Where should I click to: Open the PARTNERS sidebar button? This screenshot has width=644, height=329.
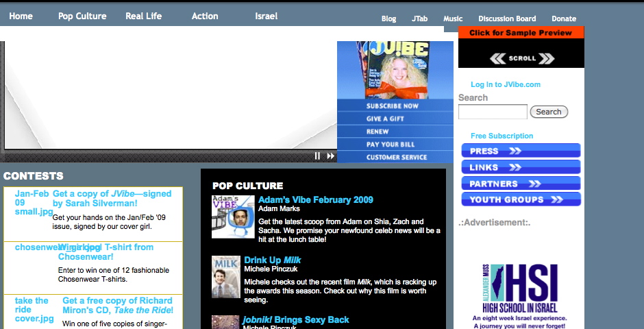[521, 184]
